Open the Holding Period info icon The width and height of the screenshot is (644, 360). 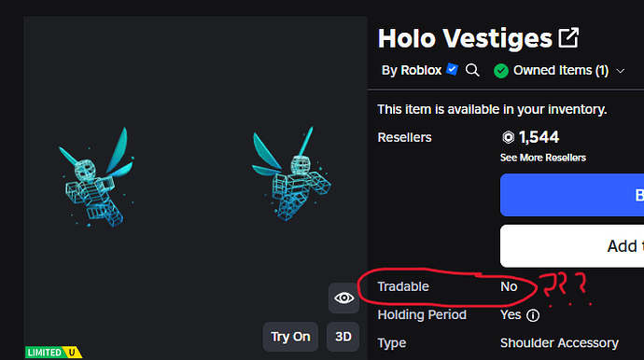[x=533, y=315]
